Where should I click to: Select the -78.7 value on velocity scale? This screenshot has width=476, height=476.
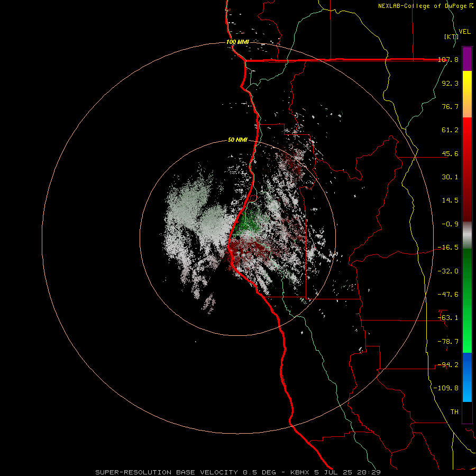pyautogui.click(x=448, y=342)
